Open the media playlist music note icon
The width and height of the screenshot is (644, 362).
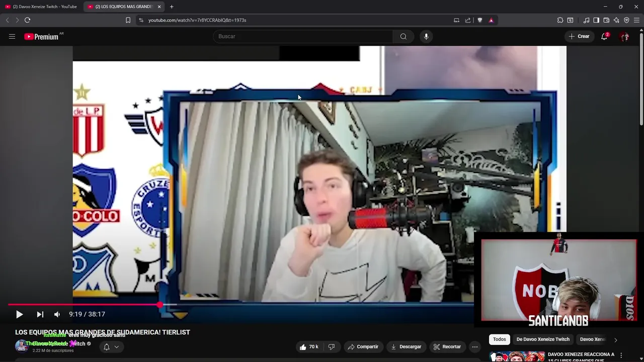coord(586,20)
